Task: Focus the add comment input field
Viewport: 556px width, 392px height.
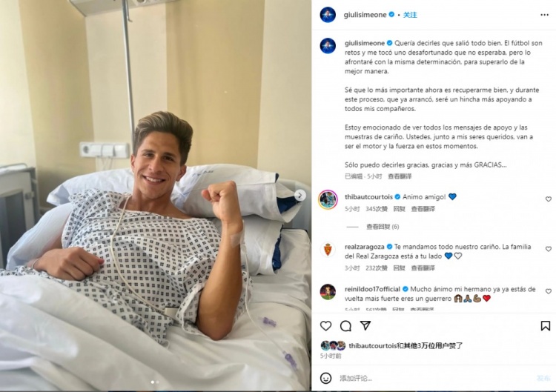Action: pyautogui.click(x=434, y=378)
